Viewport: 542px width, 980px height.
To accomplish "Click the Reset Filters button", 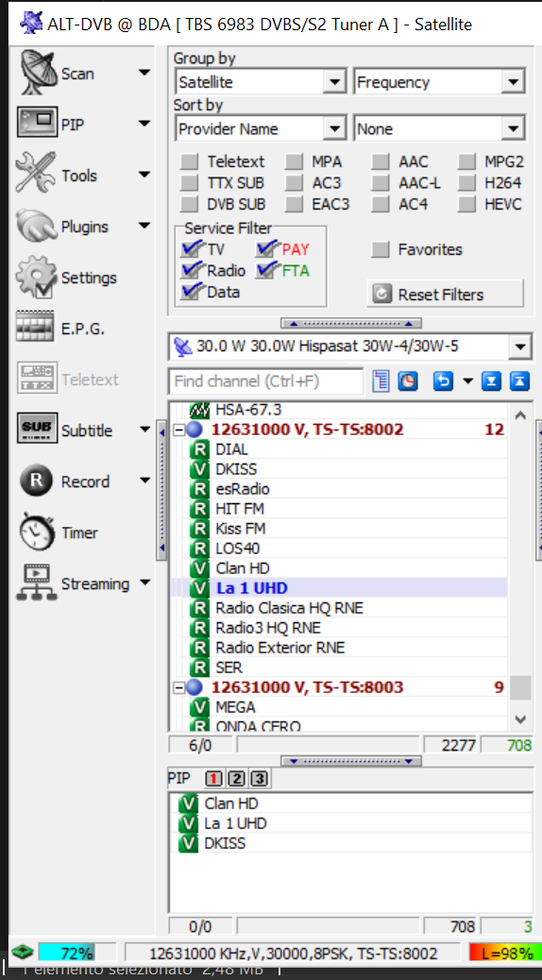I will click(445, 294).
